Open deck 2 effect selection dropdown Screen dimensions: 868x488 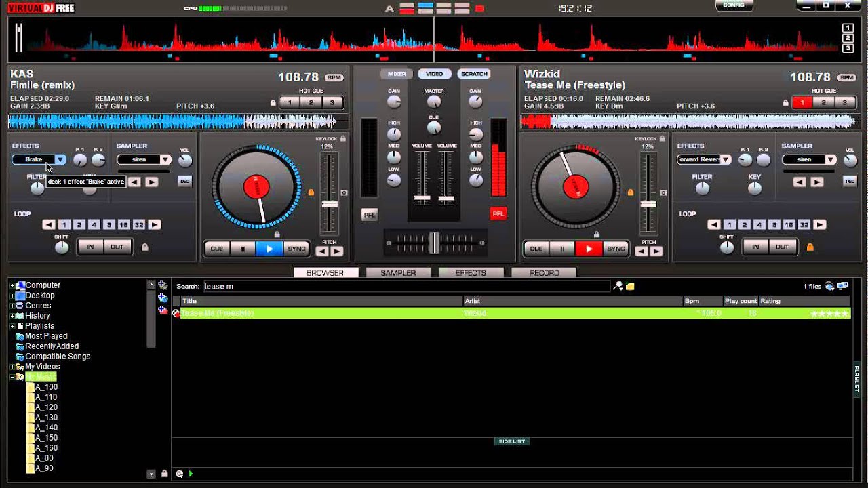[726, 160]
